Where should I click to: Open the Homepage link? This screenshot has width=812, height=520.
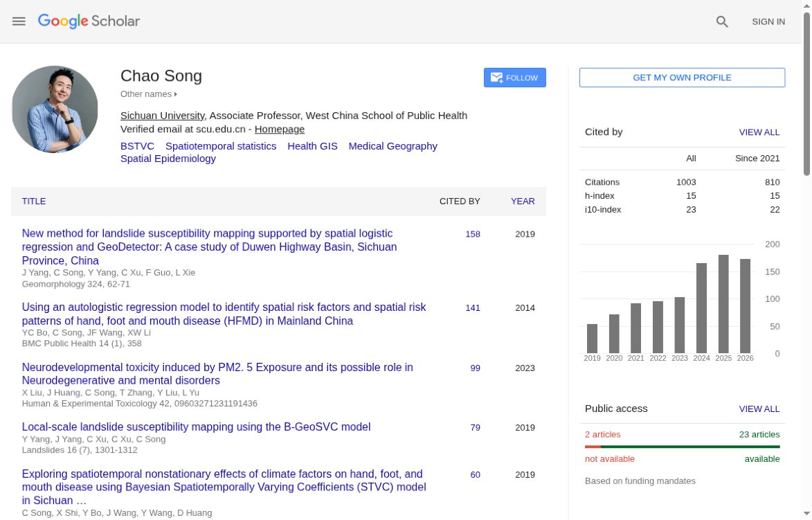point(280,129)
